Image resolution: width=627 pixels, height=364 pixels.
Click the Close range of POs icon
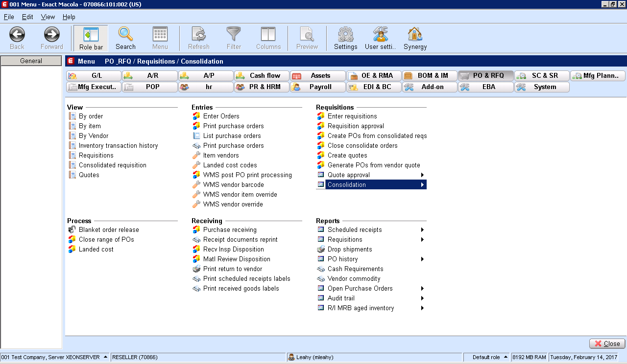[72, 239]
